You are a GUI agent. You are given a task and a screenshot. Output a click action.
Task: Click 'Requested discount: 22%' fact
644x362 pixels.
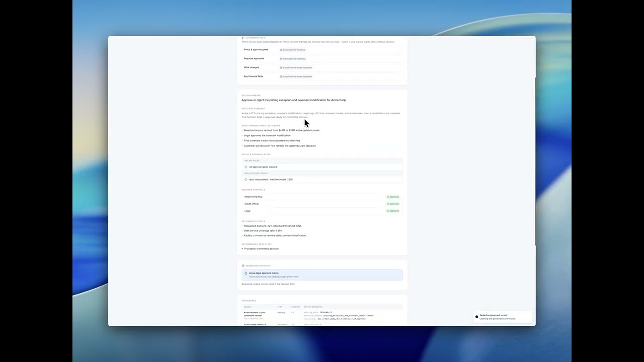coord(272,226)
